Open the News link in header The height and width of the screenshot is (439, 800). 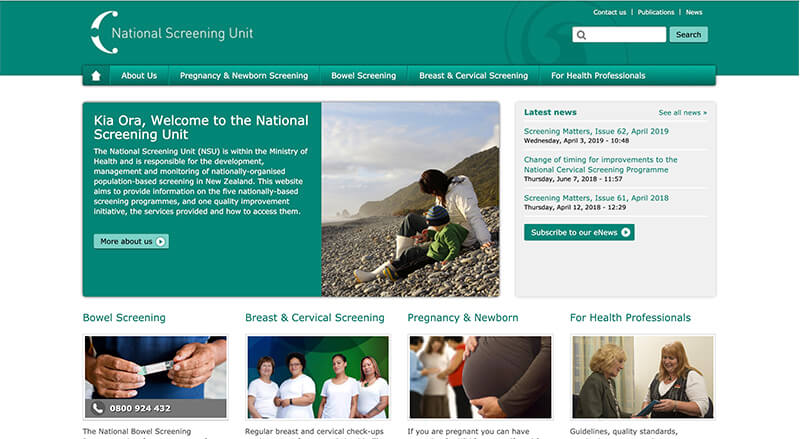[694, 12]
